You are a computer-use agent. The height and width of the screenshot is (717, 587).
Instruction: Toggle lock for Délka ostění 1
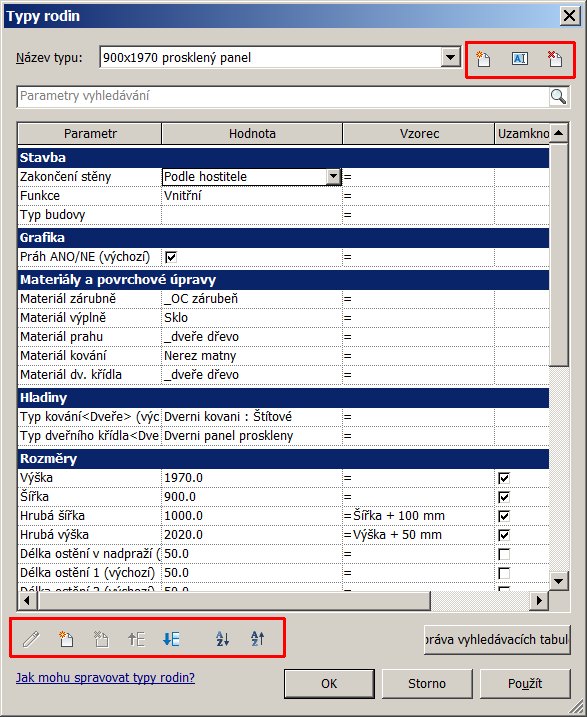(504, 573)
